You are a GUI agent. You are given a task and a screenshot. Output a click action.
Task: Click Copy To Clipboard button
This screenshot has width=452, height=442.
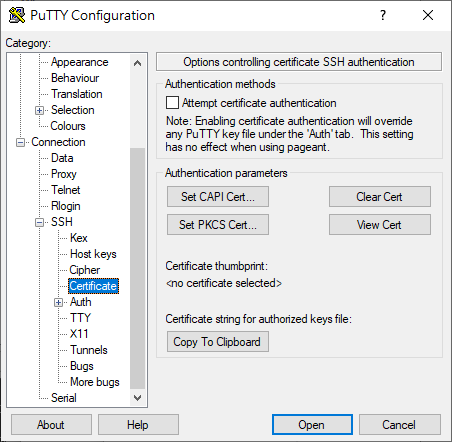pyautogui.click(x=218, y=342)
